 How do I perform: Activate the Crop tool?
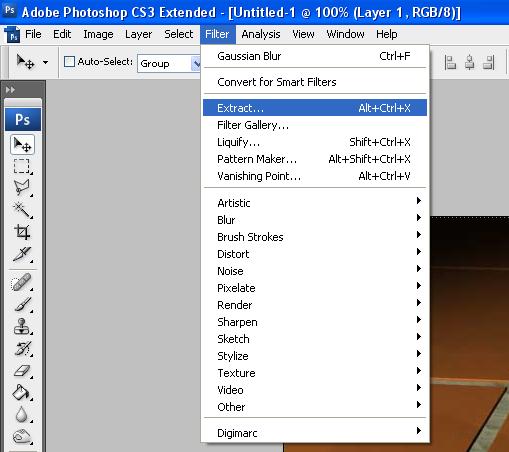[x=22, y=232]
